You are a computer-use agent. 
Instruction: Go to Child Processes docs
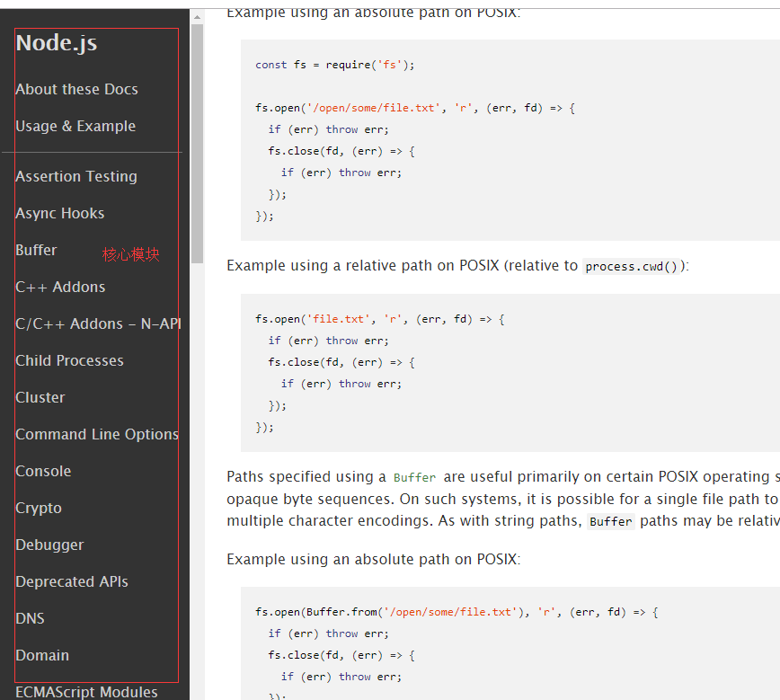(x=69, y=360)
